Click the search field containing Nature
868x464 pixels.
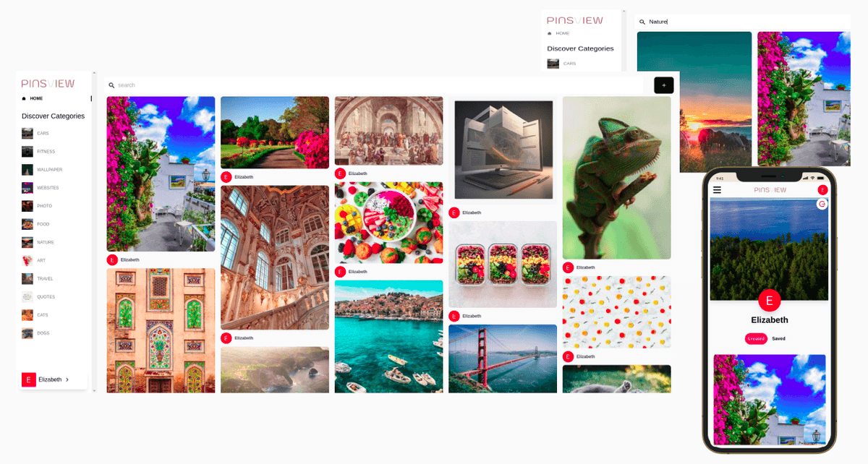pos(742,22)
